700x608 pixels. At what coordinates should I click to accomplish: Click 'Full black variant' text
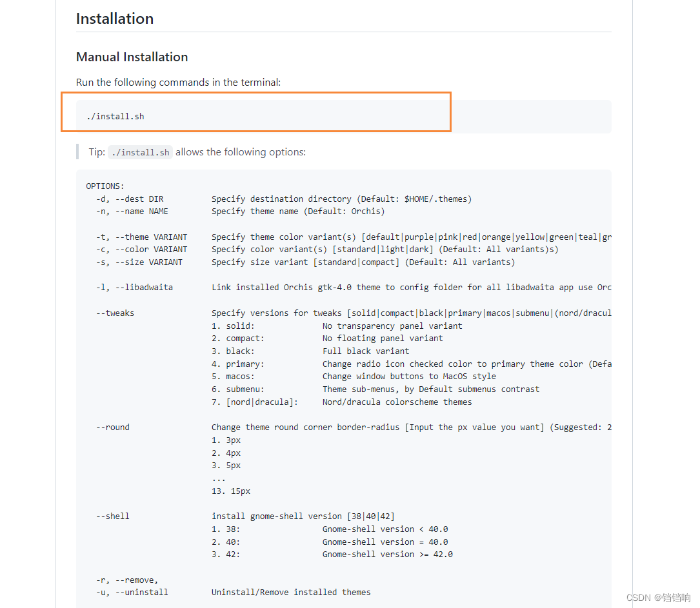[366, 351]
